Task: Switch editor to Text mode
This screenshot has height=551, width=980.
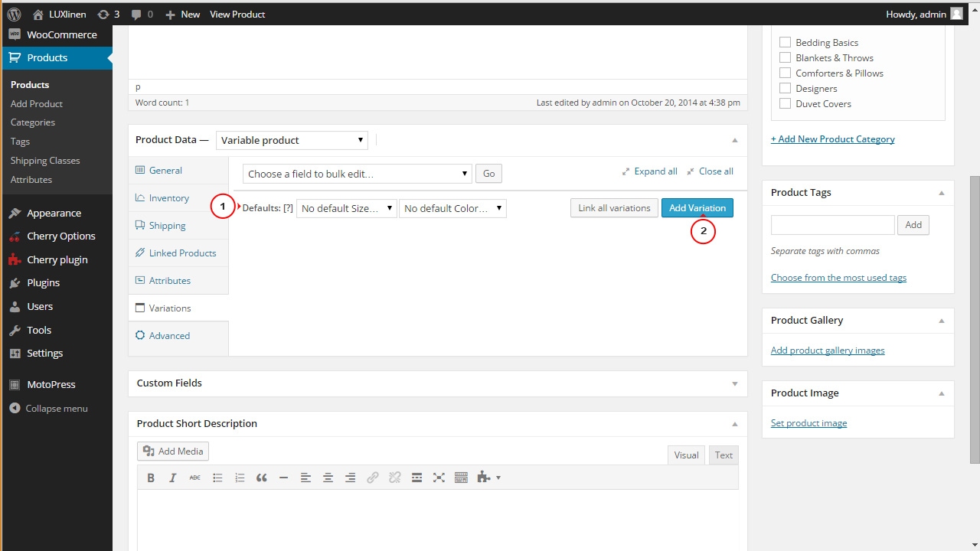Action: (x=724, y=455)
